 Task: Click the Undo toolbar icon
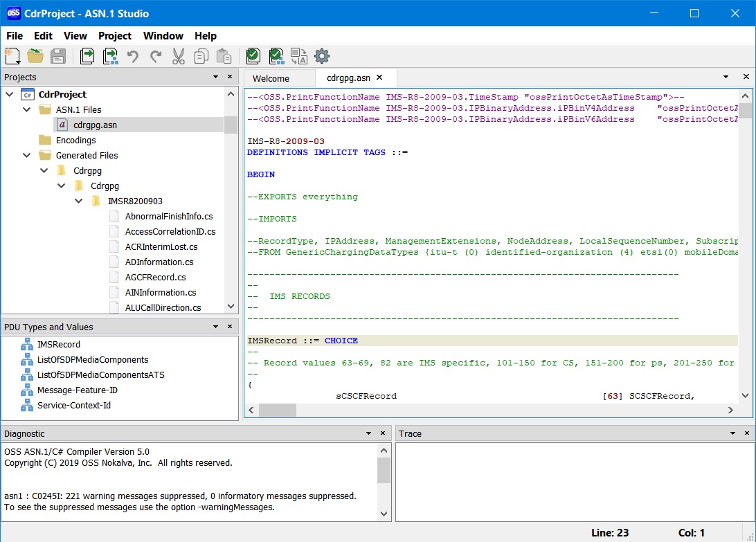click(x=133, y=56)
